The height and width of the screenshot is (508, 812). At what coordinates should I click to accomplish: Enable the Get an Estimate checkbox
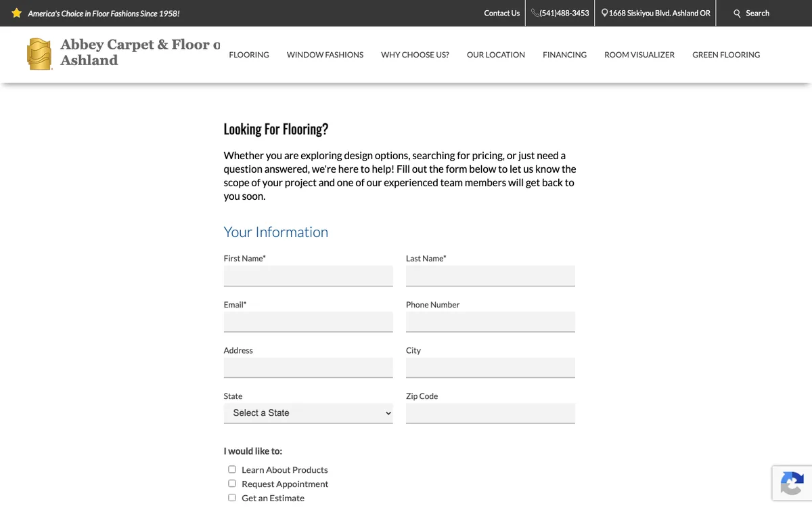pyautogui.click(x=232, y=498)
